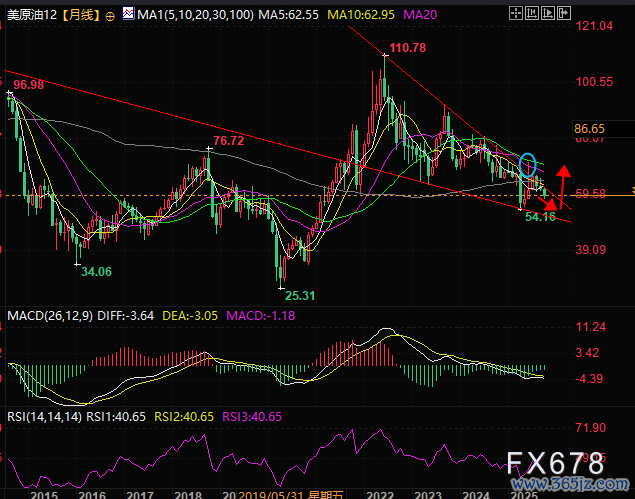The height and width of the screenshot is (499, 635).
Task: Click the 110.78 peak price label
Action: pyautogui.click(x=407, y=48)
